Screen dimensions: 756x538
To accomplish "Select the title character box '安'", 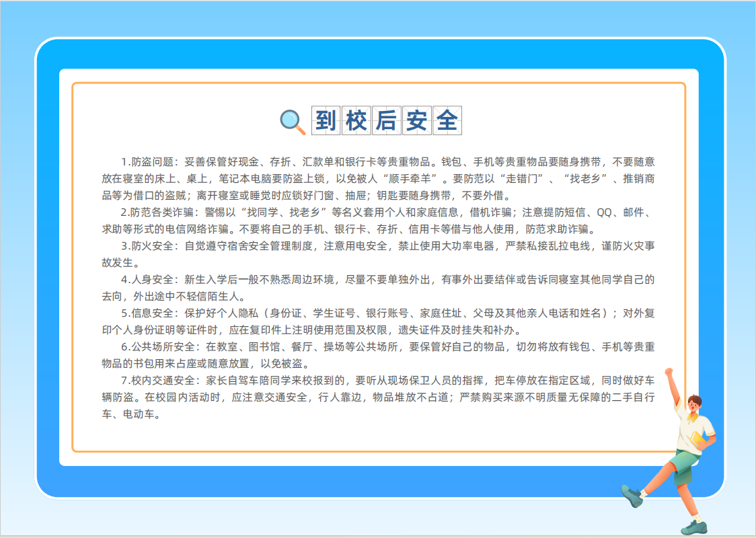I will click(x=417, y=120).
